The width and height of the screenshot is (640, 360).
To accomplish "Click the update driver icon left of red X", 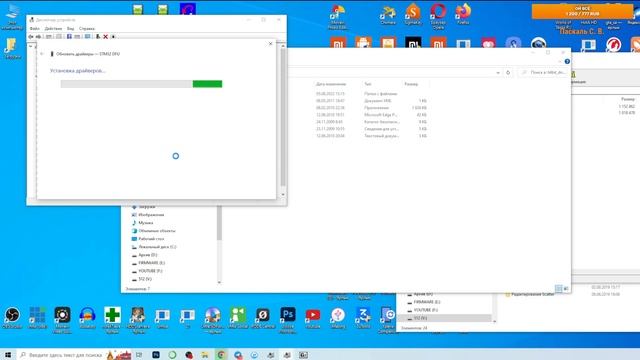I will (98, 37).
